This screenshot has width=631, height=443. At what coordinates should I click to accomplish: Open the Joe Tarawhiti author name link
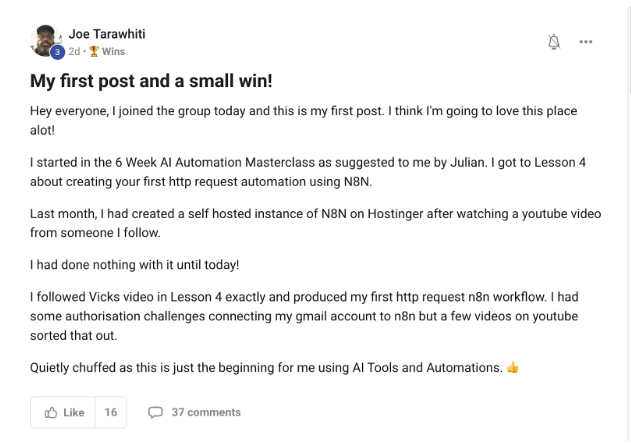[107, 34]
